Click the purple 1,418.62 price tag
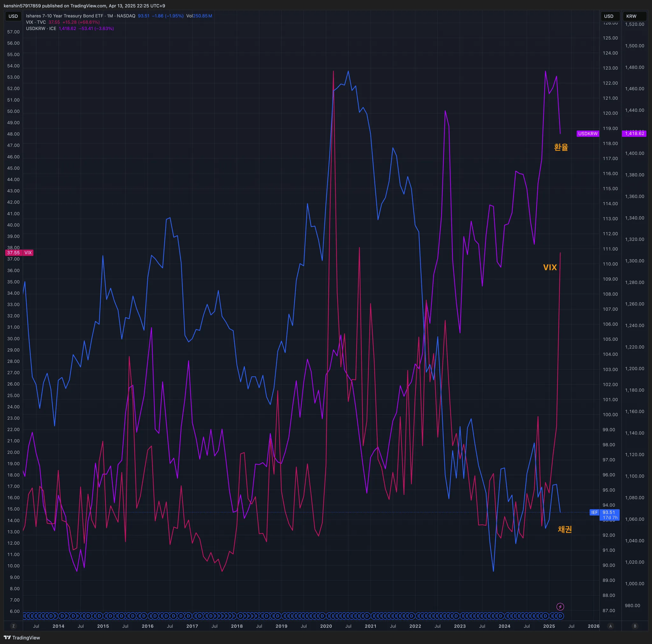 coord(634,133)
